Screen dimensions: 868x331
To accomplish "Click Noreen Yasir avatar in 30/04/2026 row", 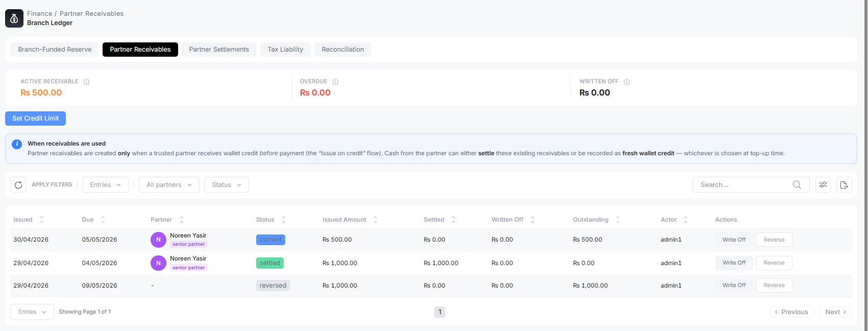I will pyautogui.click(x=158, y=240).
